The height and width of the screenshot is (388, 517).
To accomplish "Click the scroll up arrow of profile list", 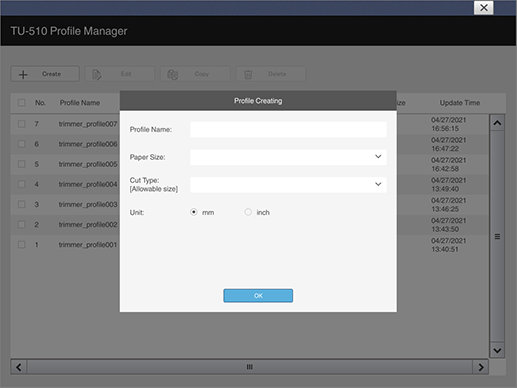I will (497, 123).
